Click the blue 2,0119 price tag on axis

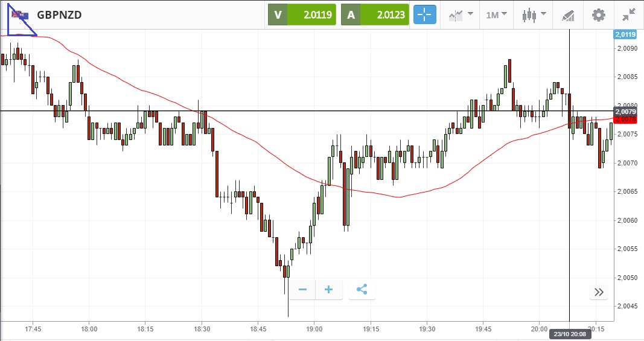coord(625,34)
